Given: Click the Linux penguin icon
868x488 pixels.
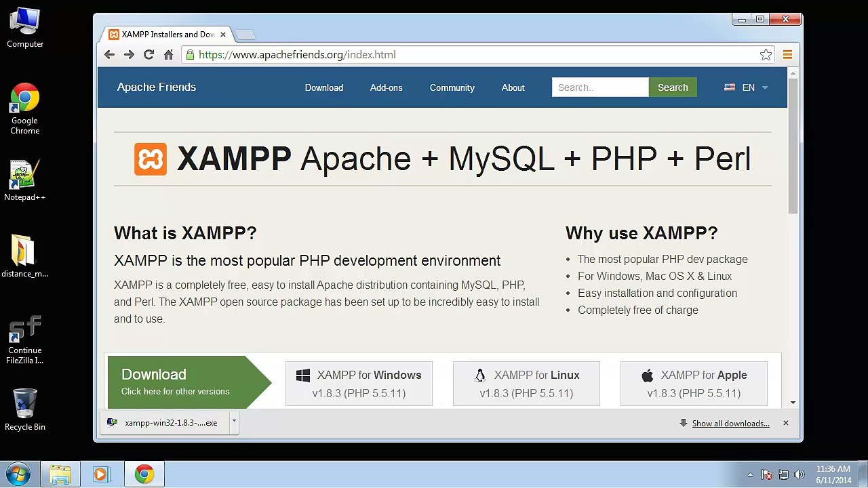Looking at the screenshot, I should [480, 375].
